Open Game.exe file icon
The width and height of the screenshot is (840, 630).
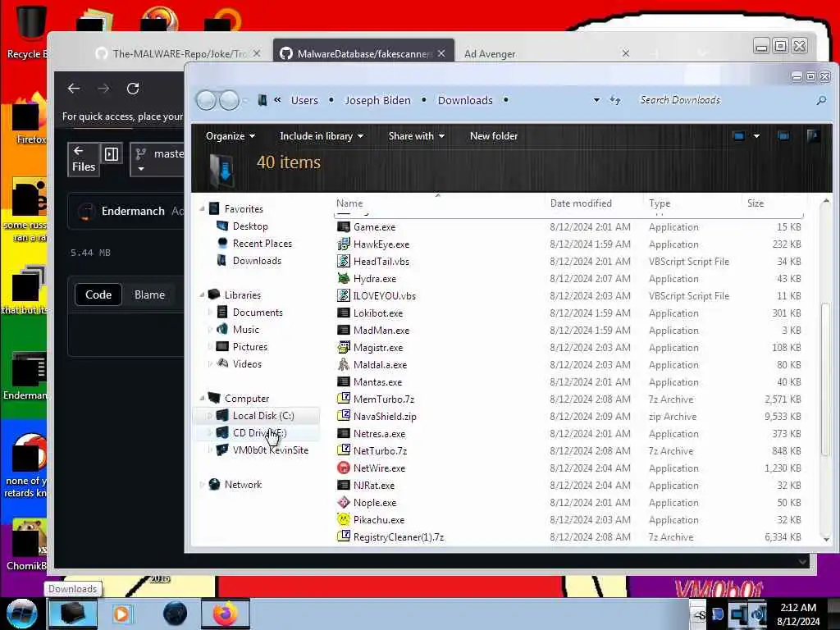(x=344, y=227)
